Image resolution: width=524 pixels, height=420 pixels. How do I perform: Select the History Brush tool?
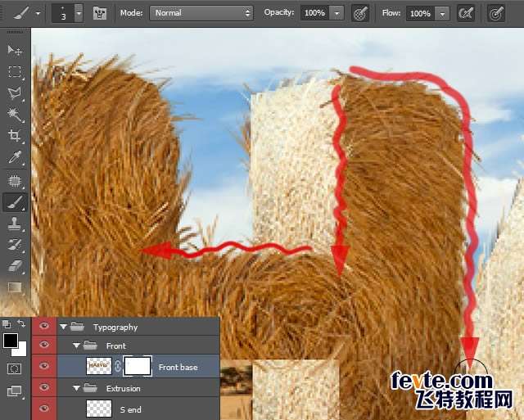(15, 245)
